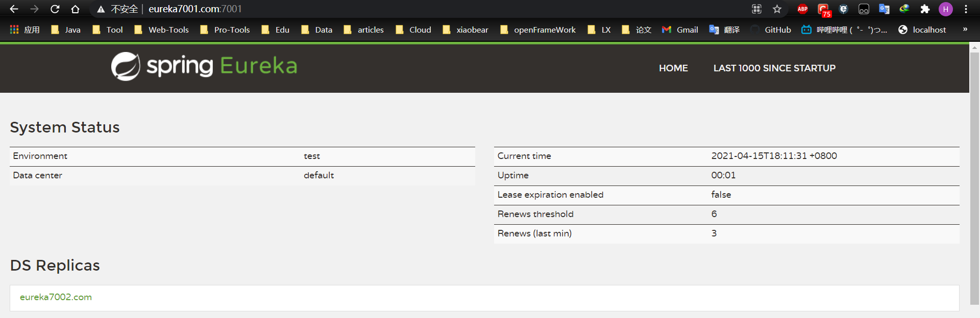The image size is (980, 318).
Task: Open the browser home page
Action: point(75,9)
